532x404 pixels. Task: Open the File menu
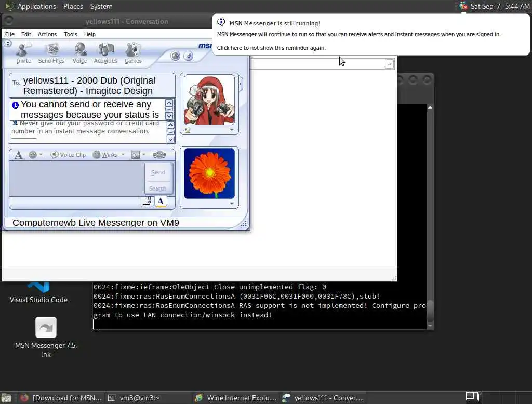click(10, 34)
